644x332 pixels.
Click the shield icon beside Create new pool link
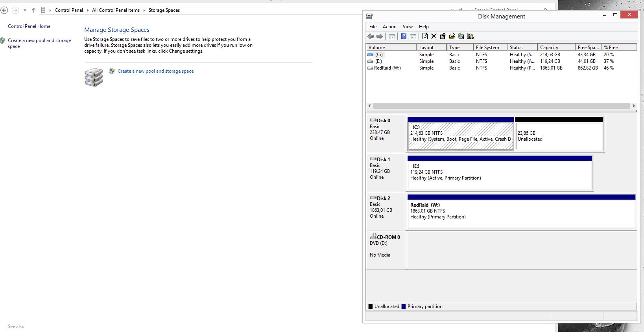point(112,71)
